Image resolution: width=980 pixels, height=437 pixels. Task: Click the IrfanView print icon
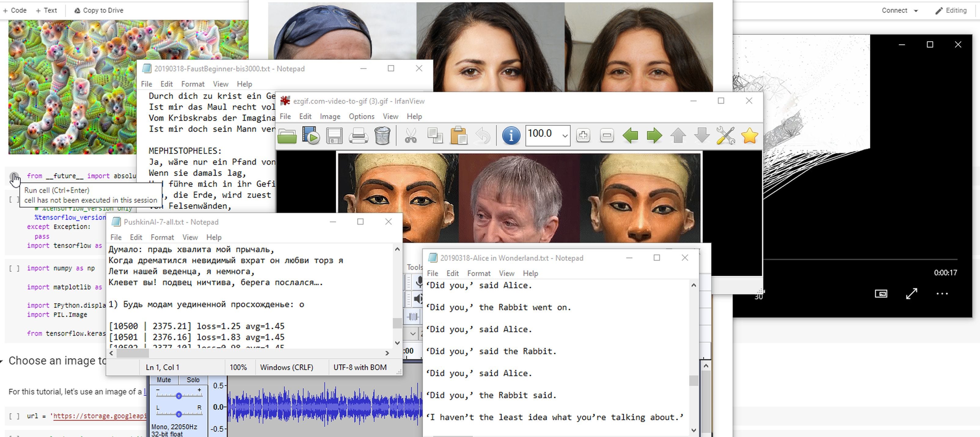359,135
